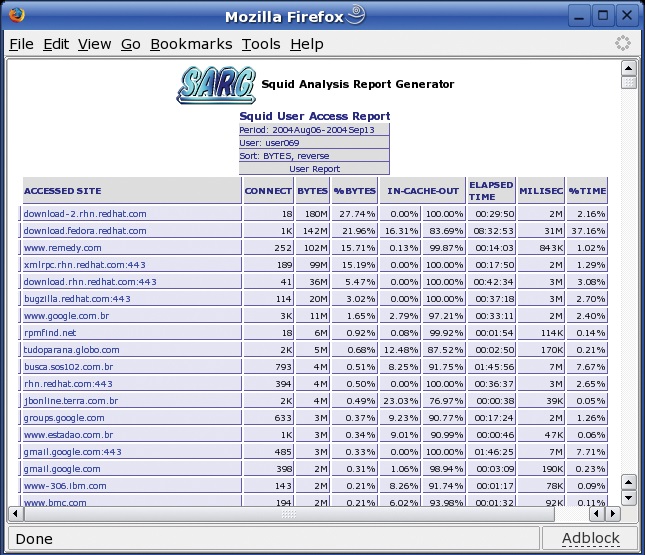Image resolution: width=645 pixels, height=555 pixels.
Task: Click the vertical scrollbar thumb
Action: pos(629,83)
